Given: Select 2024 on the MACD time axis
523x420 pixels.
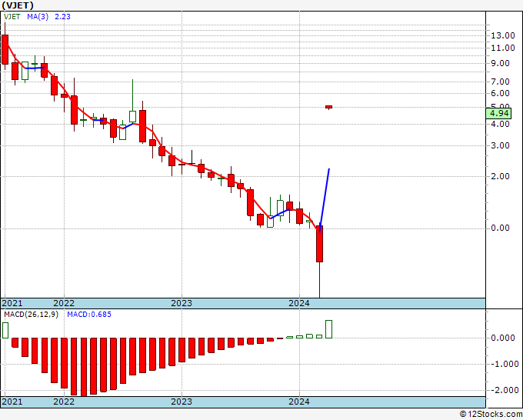Looking at the screenshot, I should (299, 402).
